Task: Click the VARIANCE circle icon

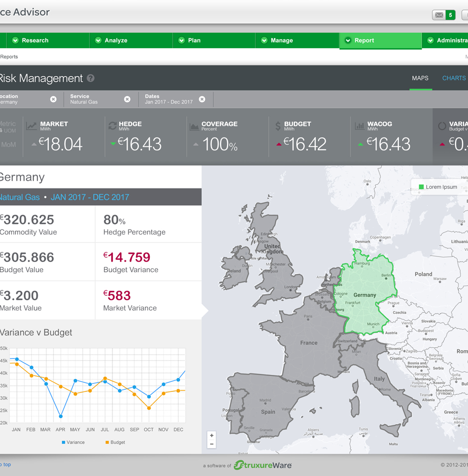Action: point(442,126)
